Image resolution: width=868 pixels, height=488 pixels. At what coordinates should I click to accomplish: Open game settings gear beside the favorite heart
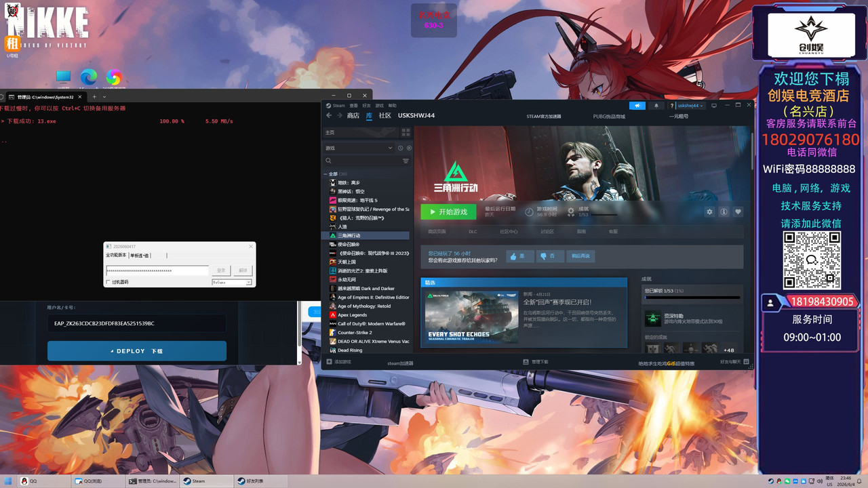point(709,211)
